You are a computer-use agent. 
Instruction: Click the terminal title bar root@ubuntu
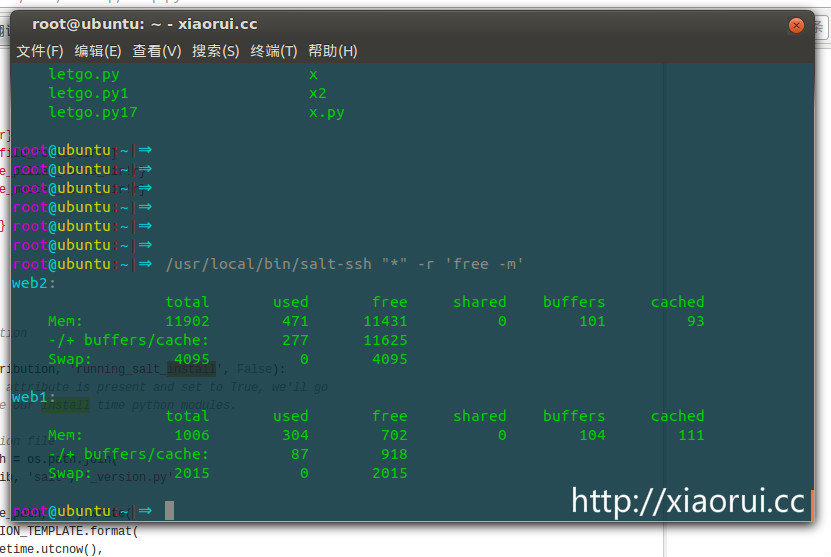coord(145,24)
